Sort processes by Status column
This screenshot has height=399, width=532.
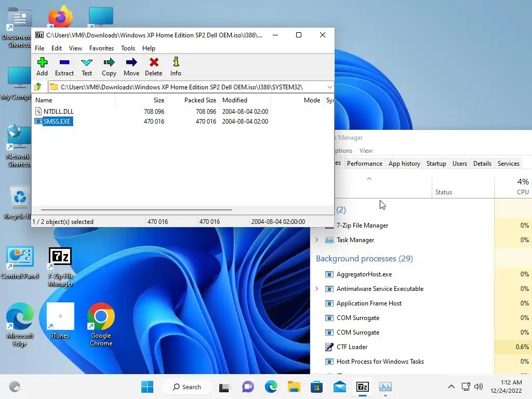(x=463, y=188)
